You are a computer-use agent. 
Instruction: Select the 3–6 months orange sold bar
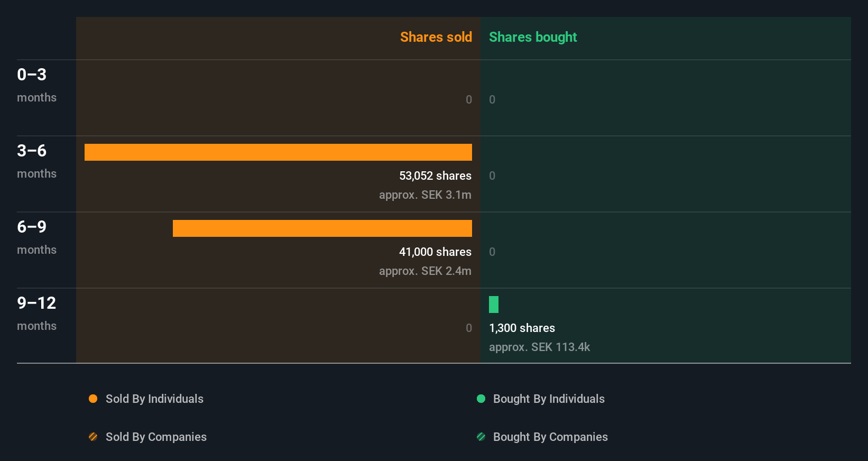pos(278,152)
